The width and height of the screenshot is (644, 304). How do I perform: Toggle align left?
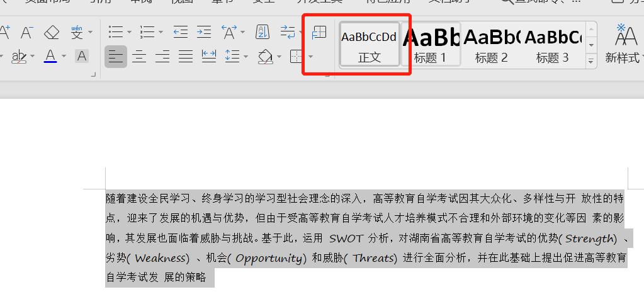(116, 56)
